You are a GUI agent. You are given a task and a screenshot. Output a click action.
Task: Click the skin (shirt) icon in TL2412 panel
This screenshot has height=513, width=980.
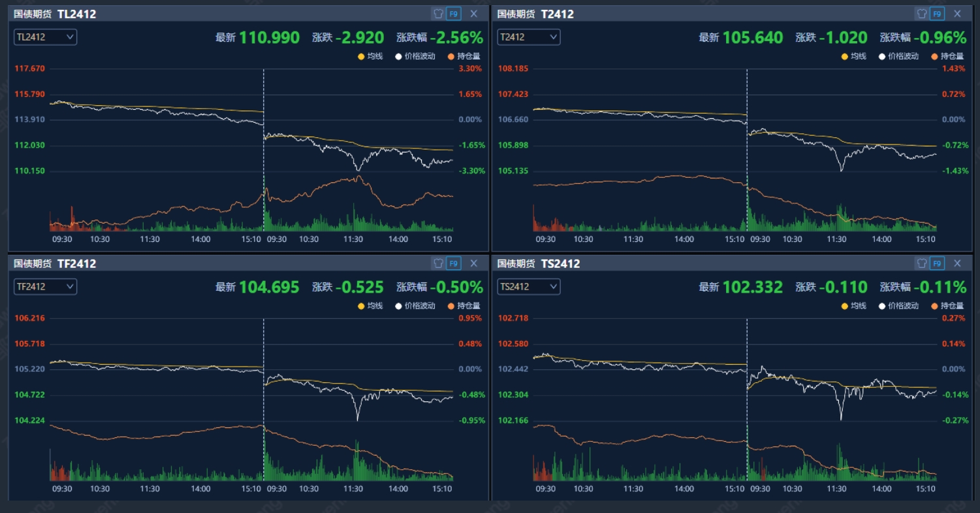coord(438,14)
